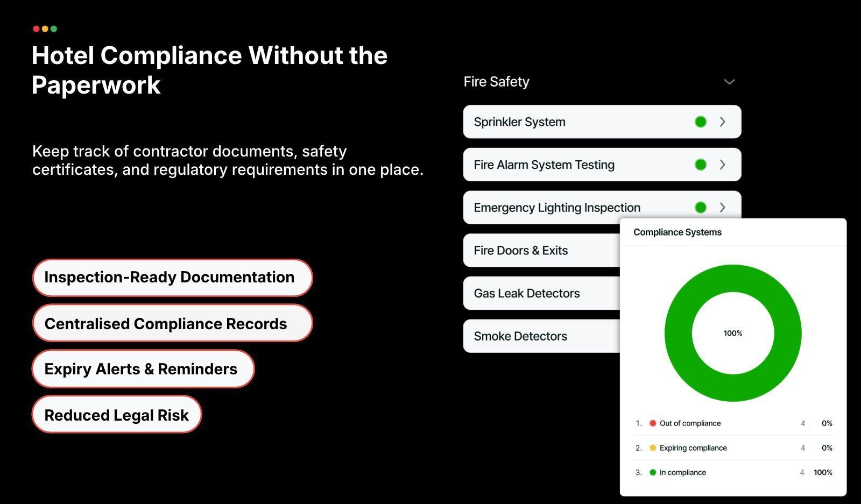Screen dimensions: 861x504
Task: Click the 0% value in Expiring compliance row
Action: pyautogui.click(x=827, y=448)
